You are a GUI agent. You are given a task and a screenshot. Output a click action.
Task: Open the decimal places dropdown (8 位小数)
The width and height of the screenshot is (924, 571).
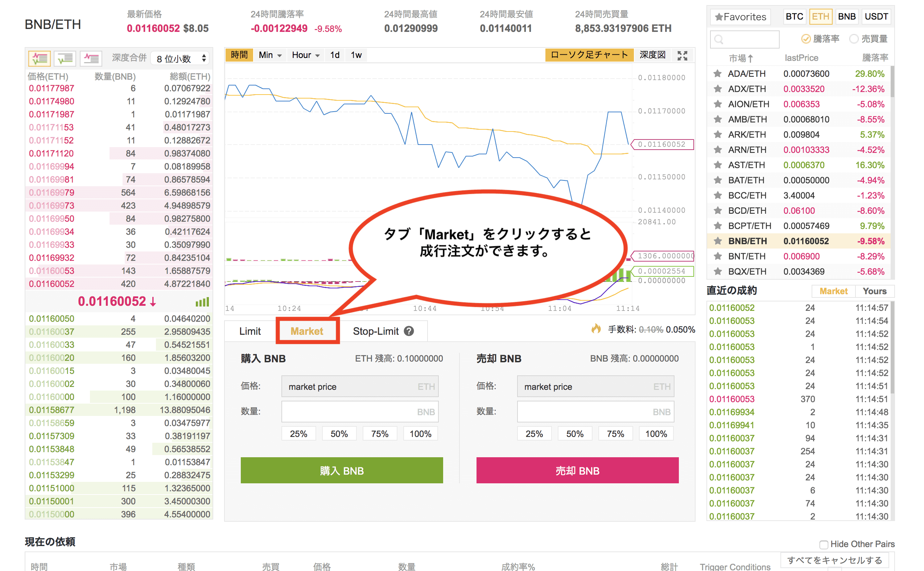(181, 59)
